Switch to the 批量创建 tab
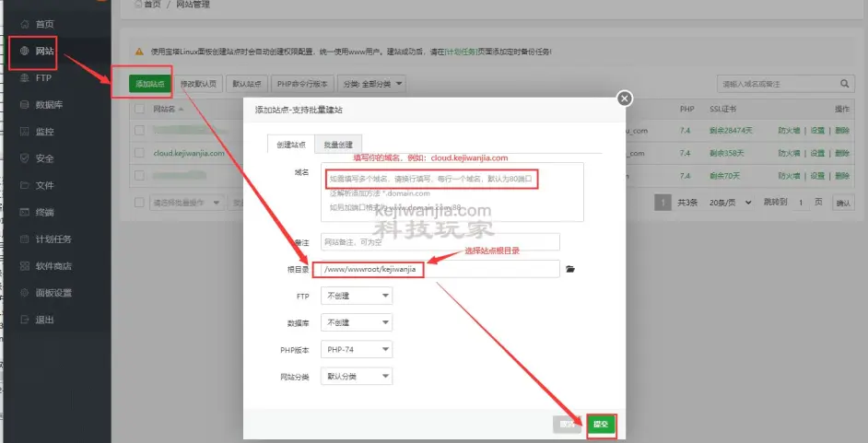The image size is (868, 443). click(338, 145)
